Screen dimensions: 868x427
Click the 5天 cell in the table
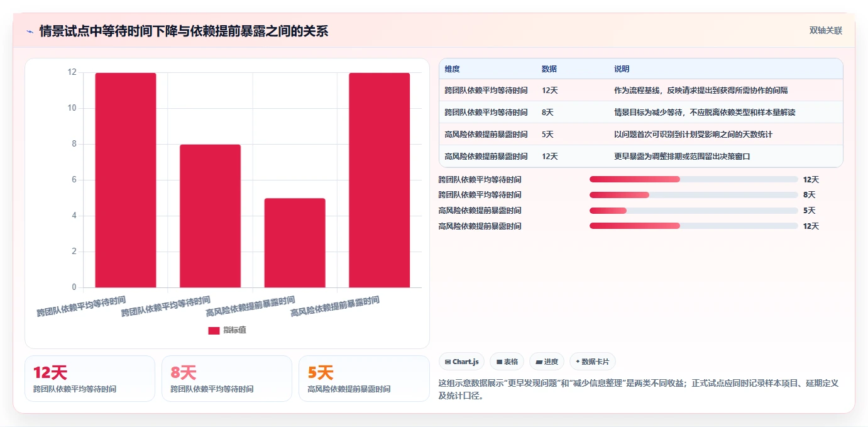[547, 135]
